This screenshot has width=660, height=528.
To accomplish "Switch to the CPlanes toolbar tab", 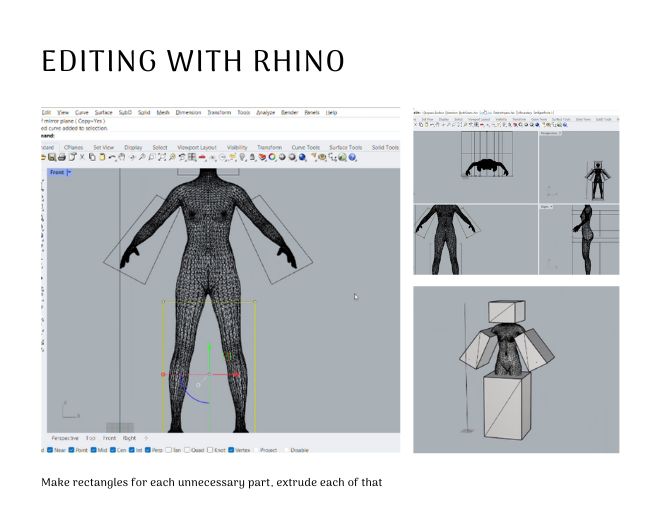I will (x=74, y=147).
